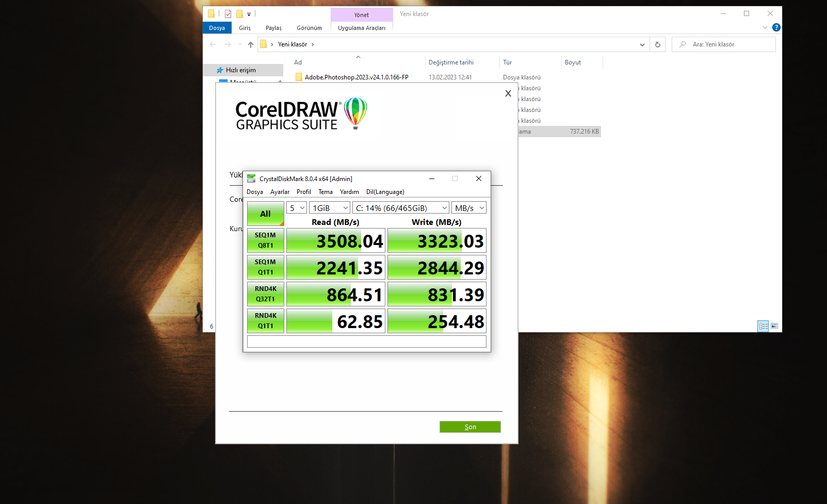This screenshot has width=827, height=504.
Task: Click the 864.51 read result
Action: pos(336,294)
